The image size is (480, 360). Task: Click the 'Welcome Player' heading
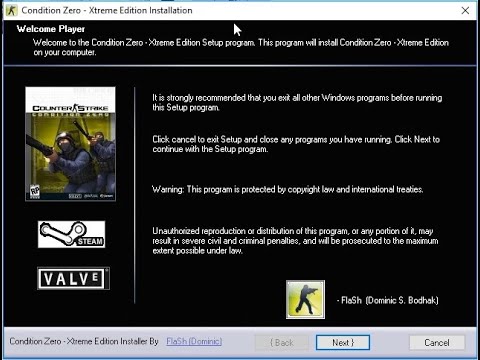(51, 29)
